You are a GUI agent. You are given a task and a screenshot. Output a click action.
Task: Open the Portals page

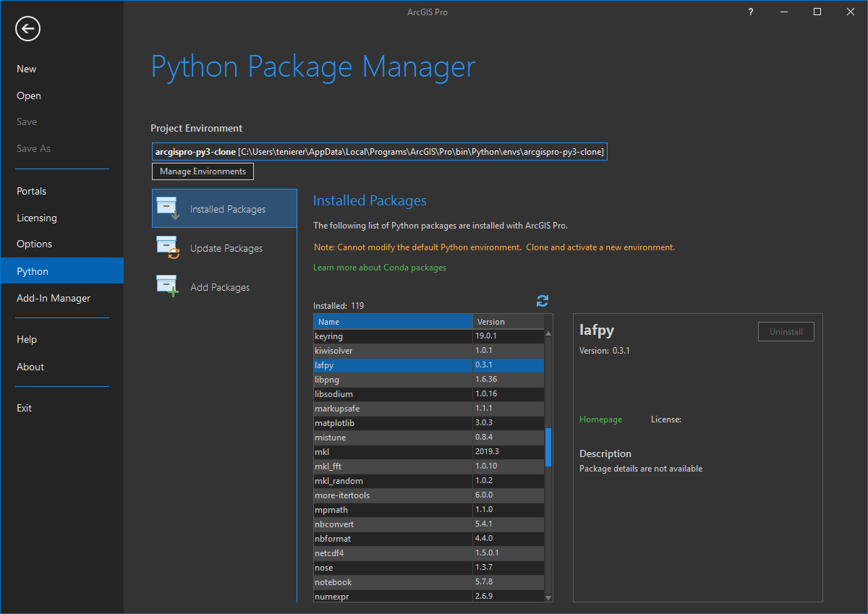(32, 191)
